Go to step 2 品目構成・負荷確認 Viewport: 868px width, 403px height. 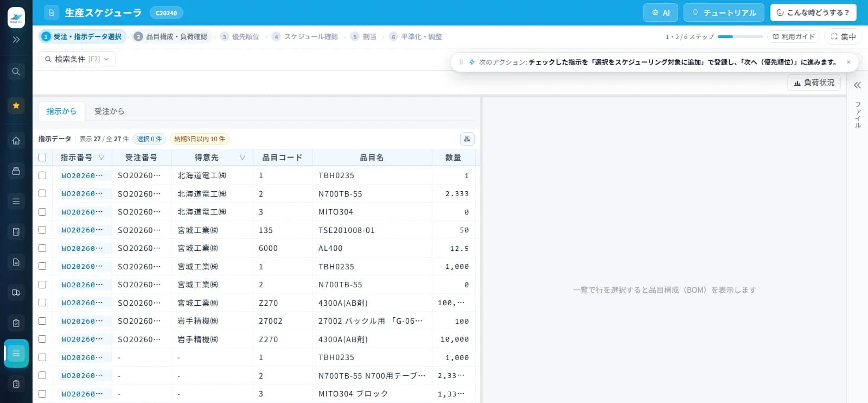point(171,36)
